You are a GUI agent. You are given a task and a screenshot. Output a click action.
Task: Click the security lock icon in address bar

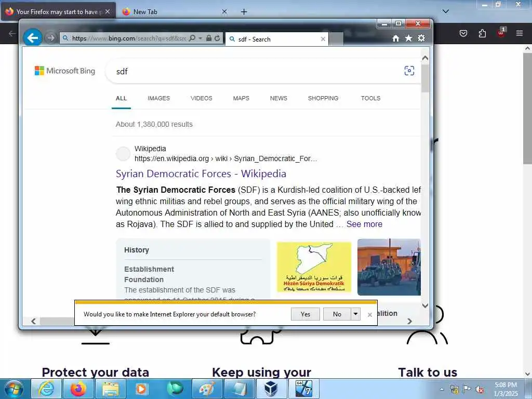pyautogui.click(x=209, y=38)
